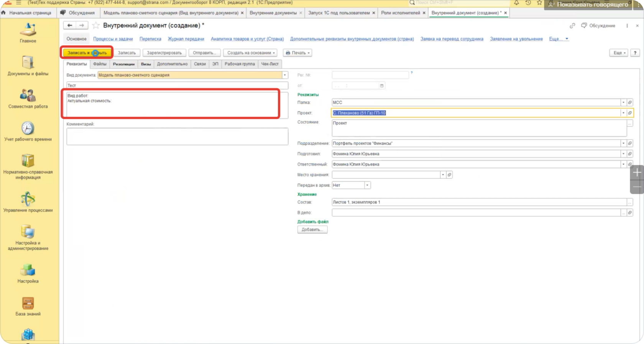Expand the Проект dropdown arrow
644x344 pixels.
tap(623, 113)
